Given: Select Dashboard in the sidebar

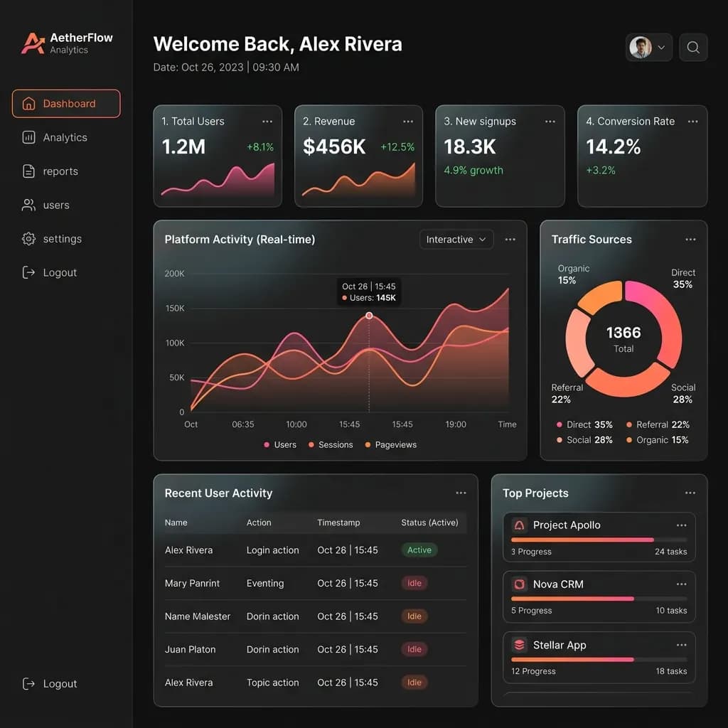Looking at the screenshot, I should click(66, 104).
